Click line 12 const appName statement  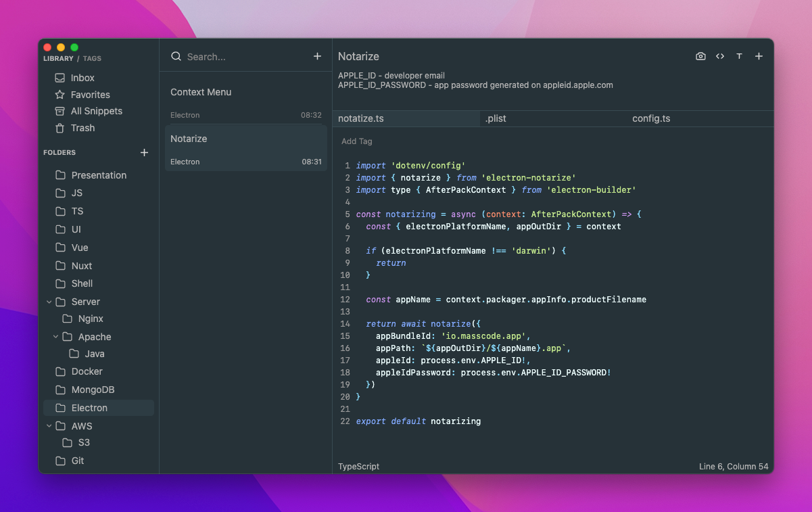(506, 300)
